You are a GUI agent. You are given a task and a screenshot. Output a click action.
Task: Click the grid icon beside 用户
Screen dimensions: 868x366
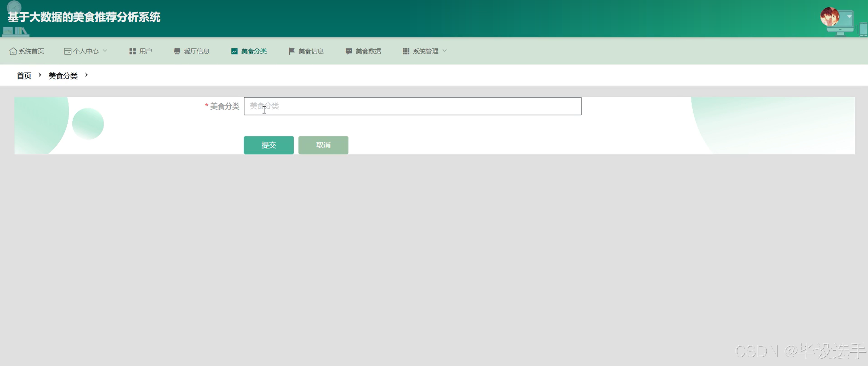(133, 51)
